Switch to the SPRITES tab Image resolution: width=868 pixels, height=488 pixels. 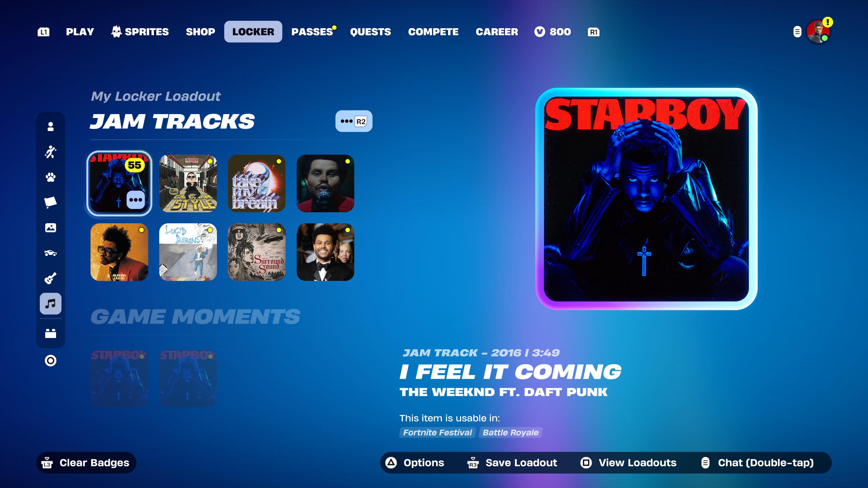pos(140,32)
